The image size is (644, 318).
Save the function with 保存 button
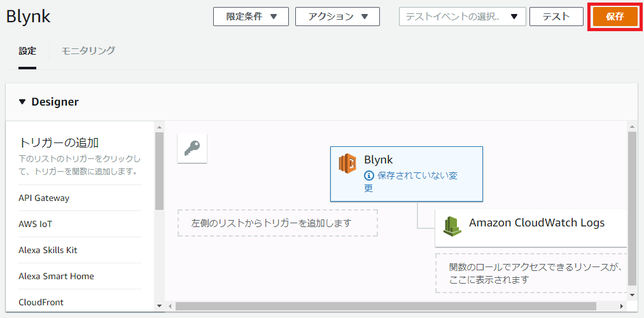tap(615, 17)
